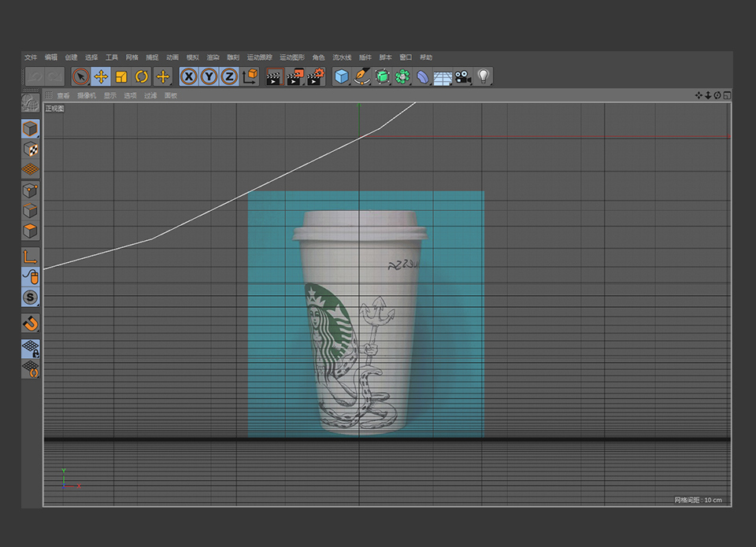The width and height of the screenshot is (756, 547).
Task: Toggle the Z axis lock
Action: tap(229, 76)
